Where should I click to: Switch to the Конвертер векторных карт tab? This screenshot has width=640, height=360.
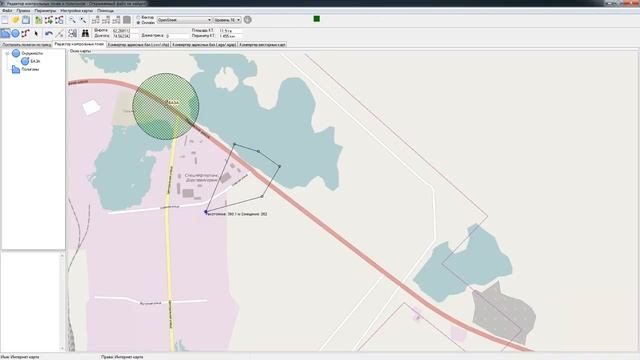click(262, 44)
